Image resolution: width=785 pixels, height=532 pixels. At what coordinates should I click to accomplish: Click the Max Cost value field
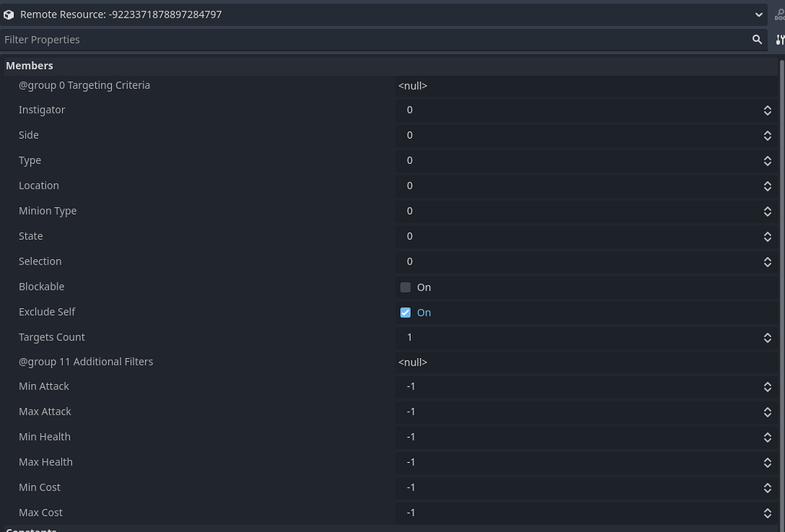pos(586,513)
